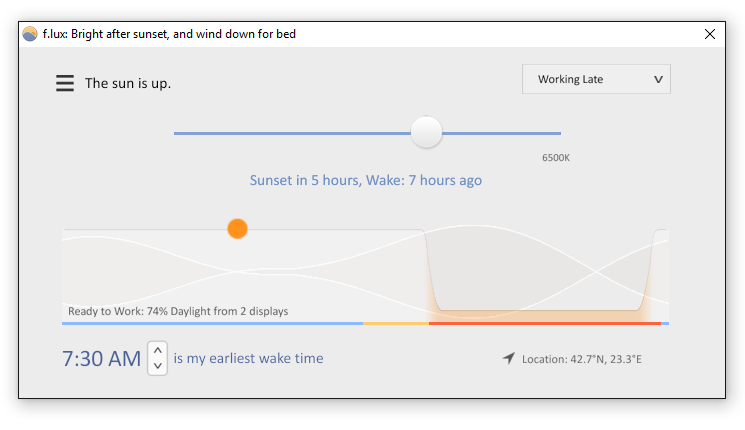Viewport: 745px width, 430px height.
Task: Click the slider track's left end
Action: [183, 134]
